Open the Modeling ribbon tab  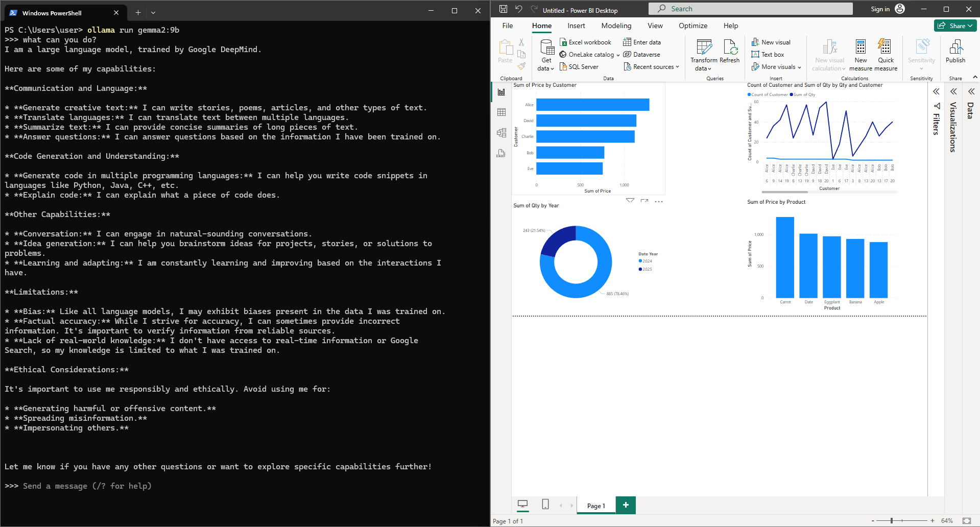click(x=616, y=26)
